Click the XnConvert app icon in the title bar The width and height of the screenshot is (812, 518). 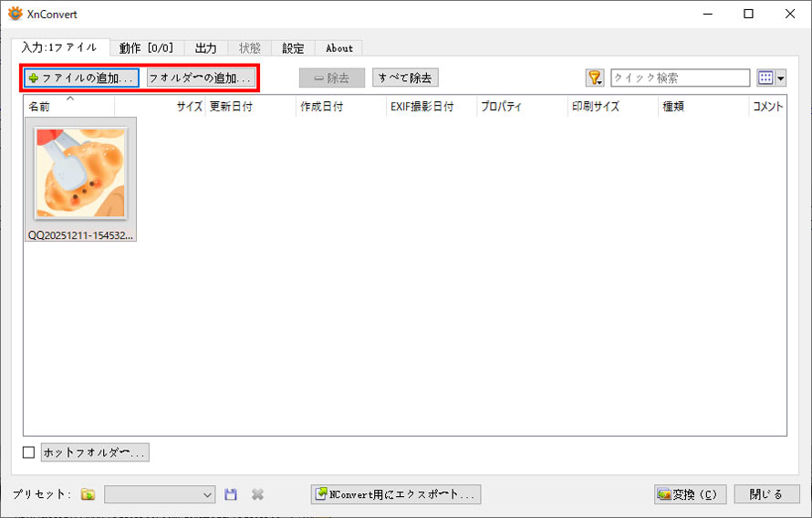15,14
